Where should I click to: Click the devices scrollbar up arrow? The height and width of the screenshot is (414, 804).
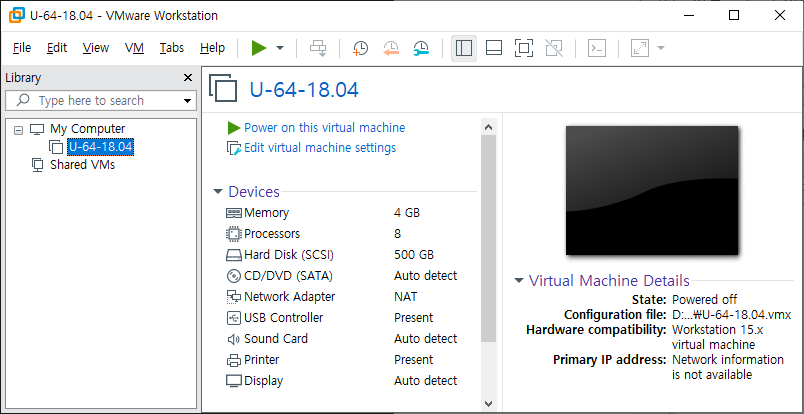(x=489, y=127)
